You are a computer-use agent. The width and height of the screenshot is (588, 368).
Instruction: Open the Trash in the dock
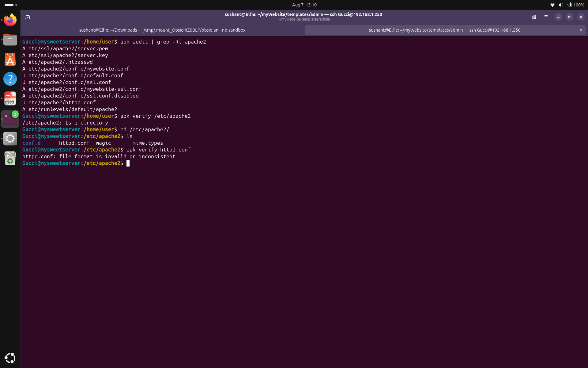10,158
